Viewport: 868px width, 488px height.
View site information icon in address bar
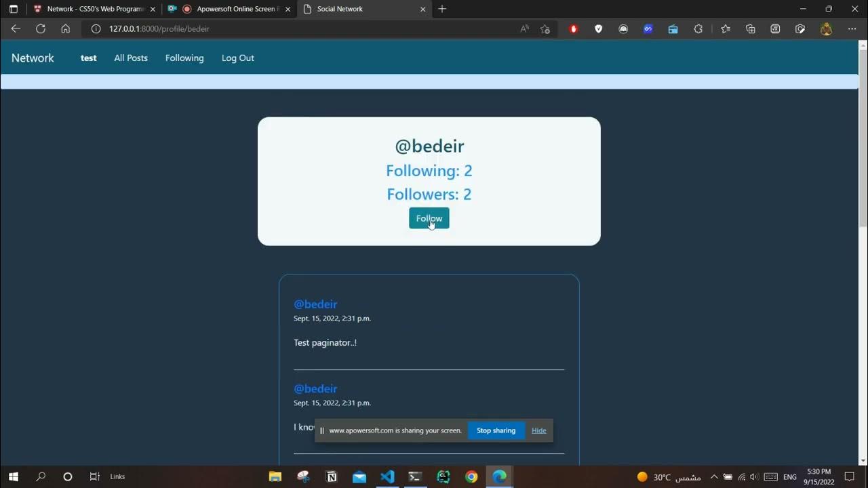coord(96,29)
